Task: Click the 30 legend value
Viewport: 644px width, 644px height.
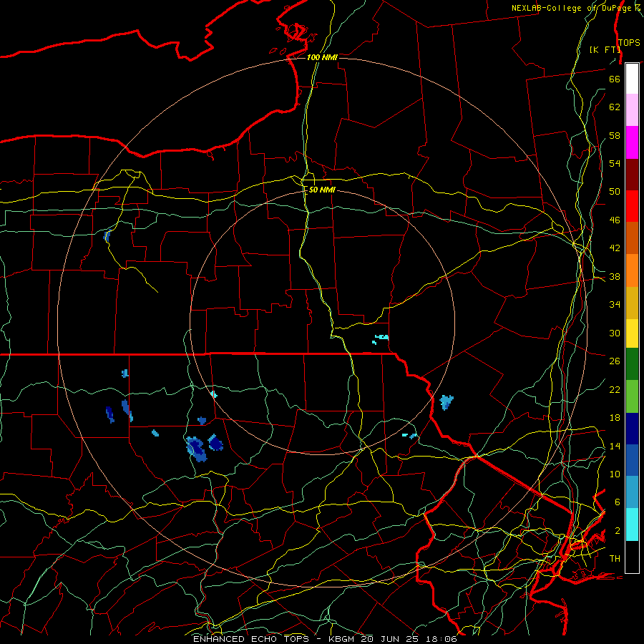Action: 615,333
